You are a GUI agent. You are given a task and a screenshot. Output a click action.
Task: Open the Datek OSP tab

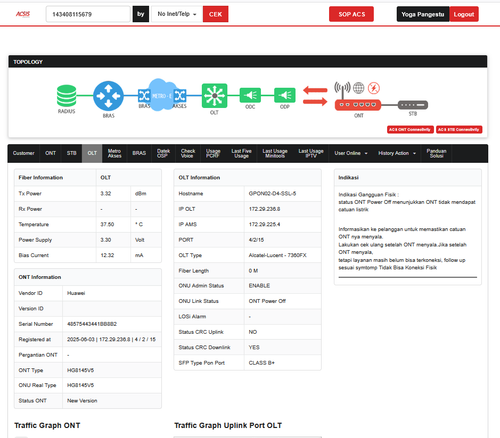coord(163,153)
